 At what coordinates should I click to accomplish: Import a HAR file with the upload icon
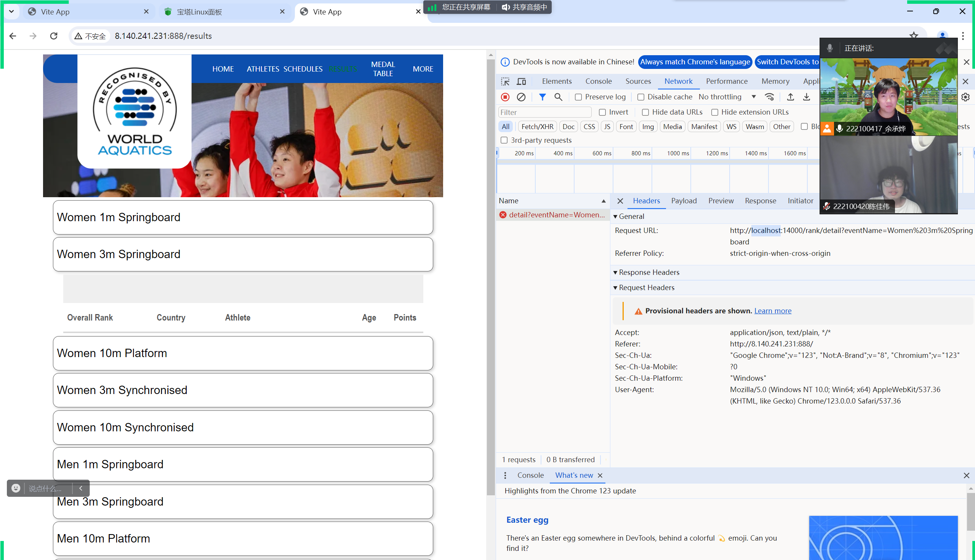tap(790, 97)
